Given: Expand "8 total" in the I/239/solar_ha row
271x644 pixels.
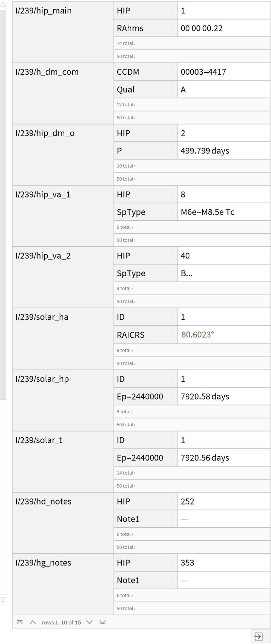Looking at the screenshot, I should click(125, 350).
